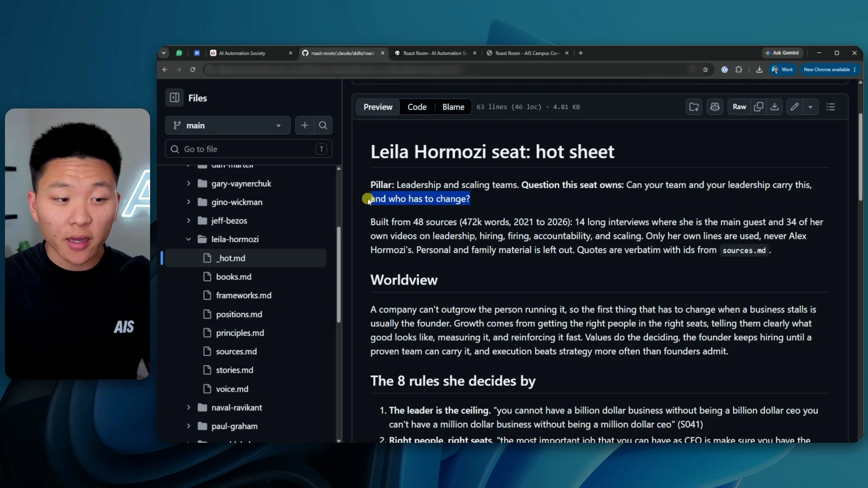The height and width of the screenshot is (488, 868).
Task: Click the file tree vertical scrollbar
Action: tap(339, 274)
